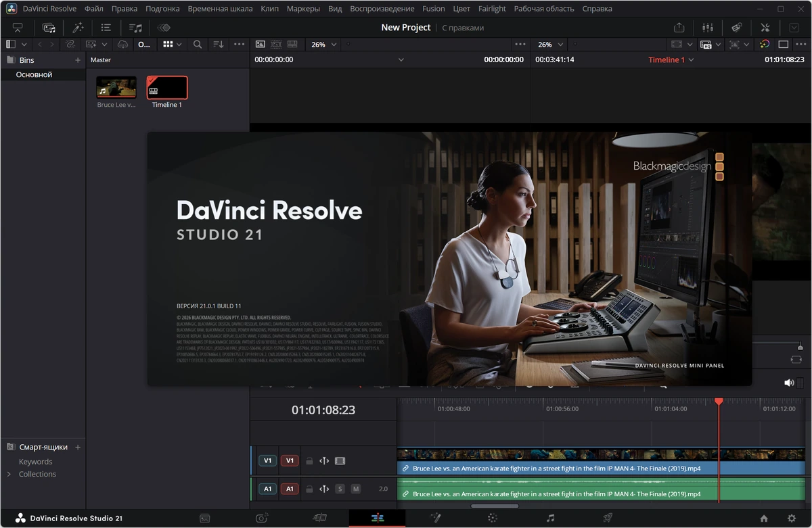Expand the Collections smart bin
This screenshot has width=812, height=528.
click(x=9, y=475)
